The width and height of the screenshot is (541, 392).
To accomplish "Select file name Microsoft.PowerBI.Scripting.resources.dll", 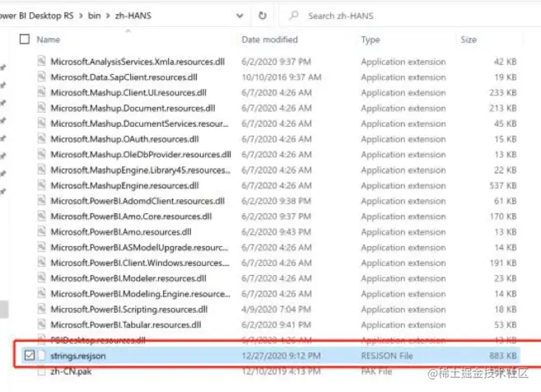I will [128, 310].
